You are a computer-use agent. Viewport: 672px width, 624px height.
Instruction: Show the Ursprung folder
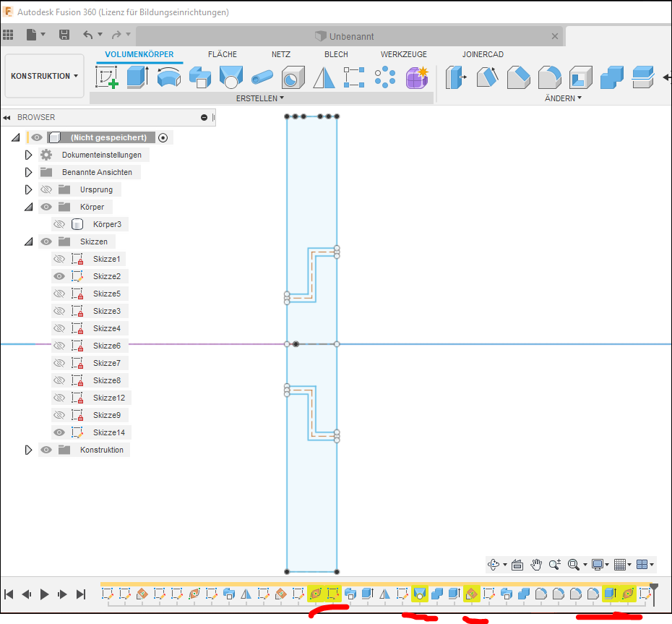[x=46, y=189]
